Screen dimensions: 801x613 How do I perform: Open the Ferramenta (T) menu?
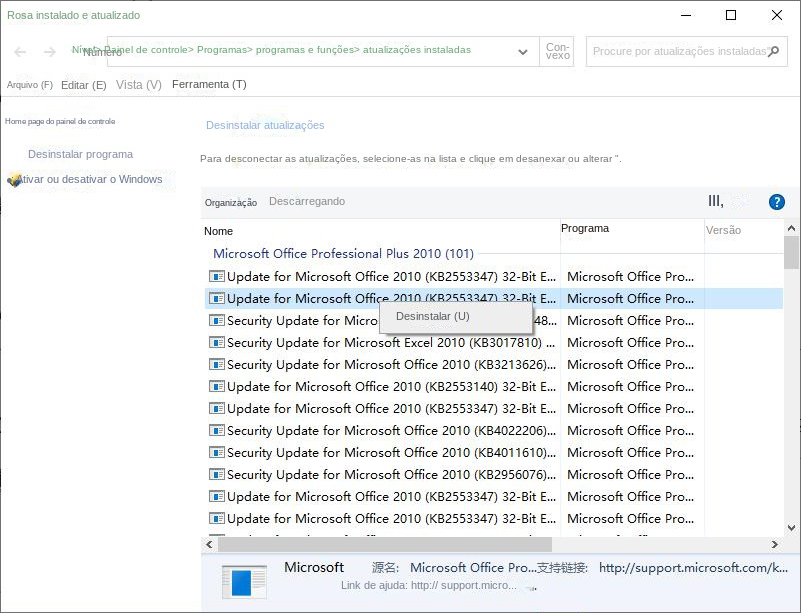209,84
